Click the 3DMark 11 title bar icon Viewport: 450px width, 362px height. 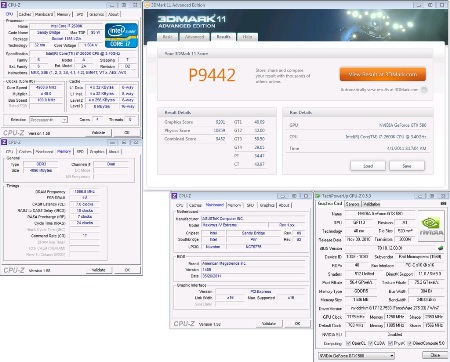point(147,5)
